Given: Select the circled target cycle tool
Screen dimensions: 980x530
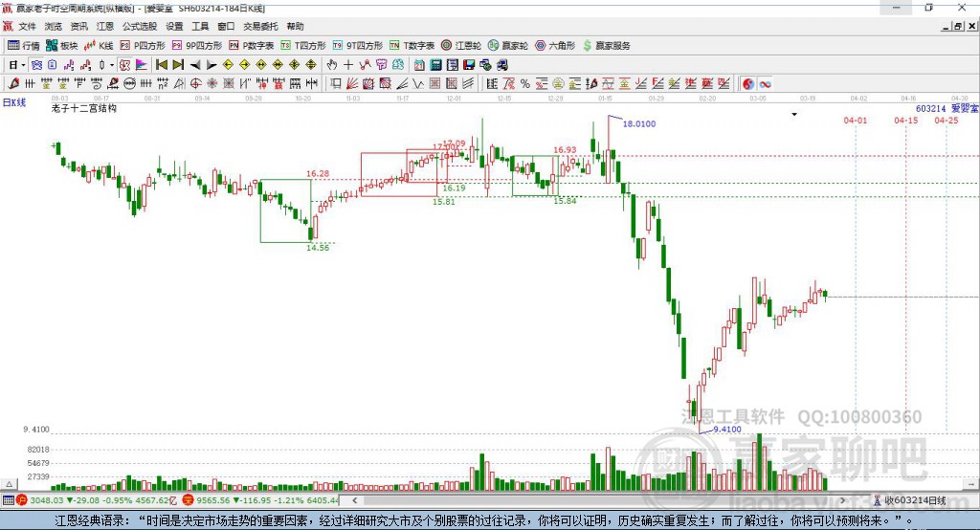Looking at the screenshot, I should coord(195,83).
